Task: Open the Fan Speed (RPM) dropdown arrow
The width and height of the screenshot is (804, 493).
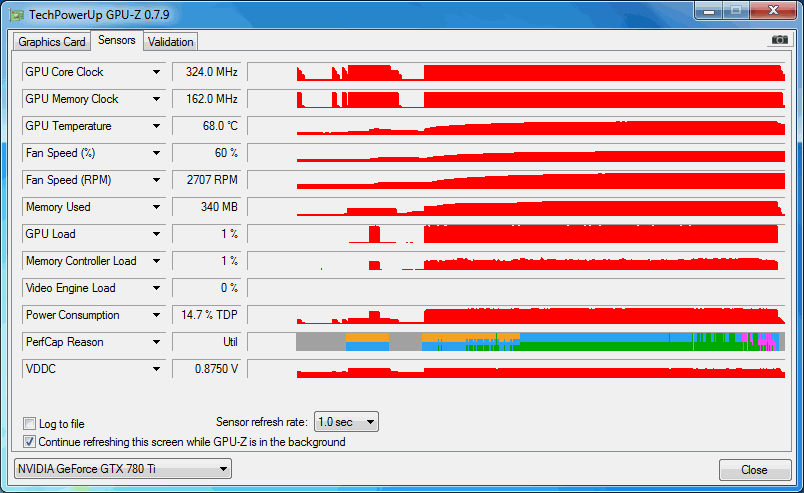Action: point(156,180)
